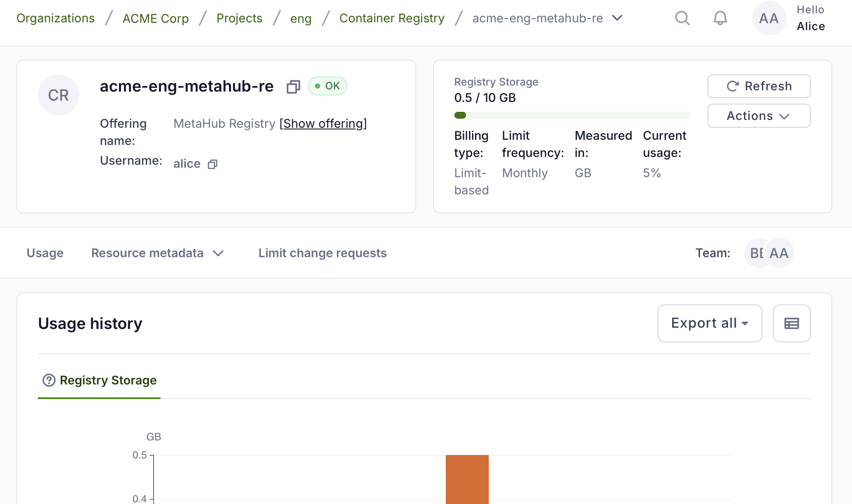Go to Container Registry breadcrumb
Viewport: 852px width, 504px height.
point(392,18)
